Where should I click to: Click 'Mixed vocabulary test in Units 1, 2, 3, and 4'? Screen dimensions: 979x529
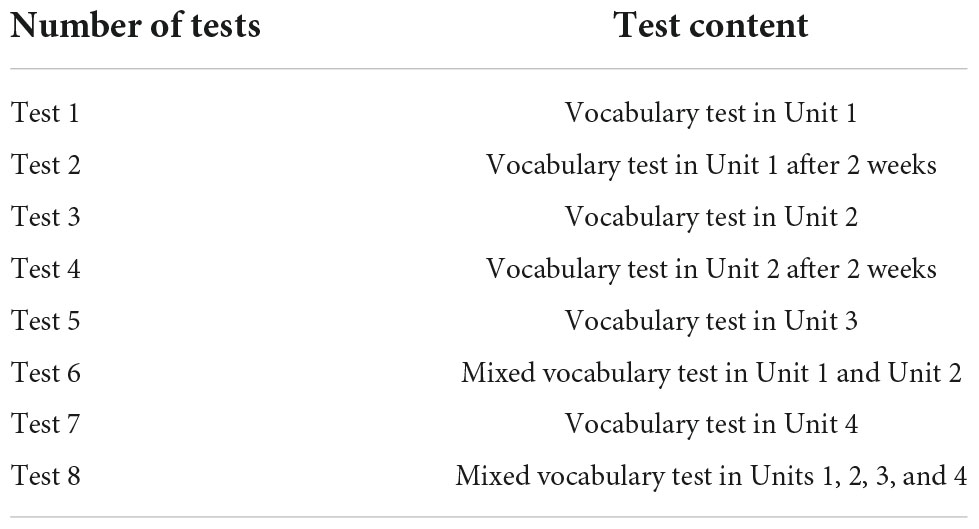click(711, 476)
